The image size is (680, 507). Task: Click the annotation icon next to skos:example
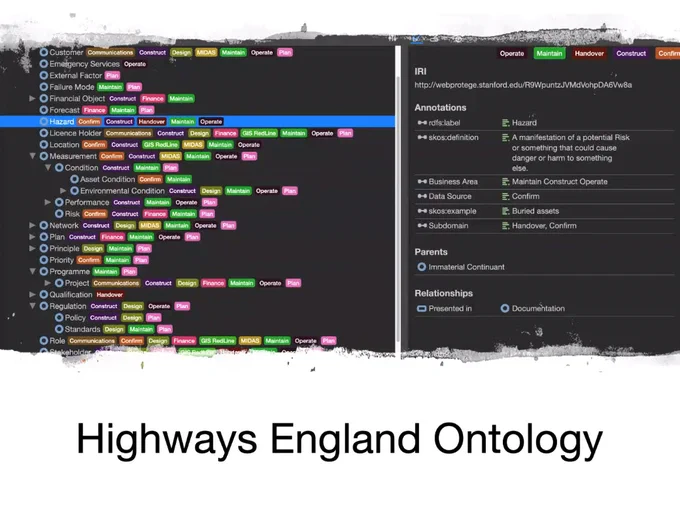coord(422,211)
